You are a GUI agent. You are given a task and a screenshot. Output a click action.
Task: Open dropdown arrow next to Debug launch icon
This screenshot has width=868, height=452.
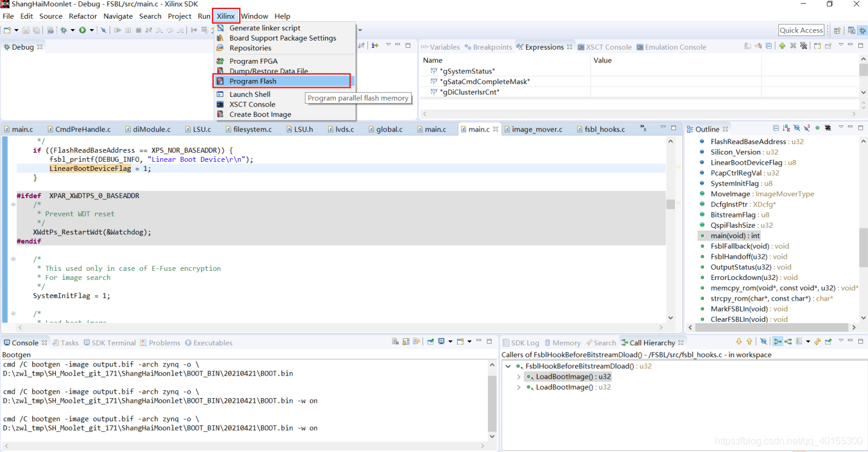73,30
